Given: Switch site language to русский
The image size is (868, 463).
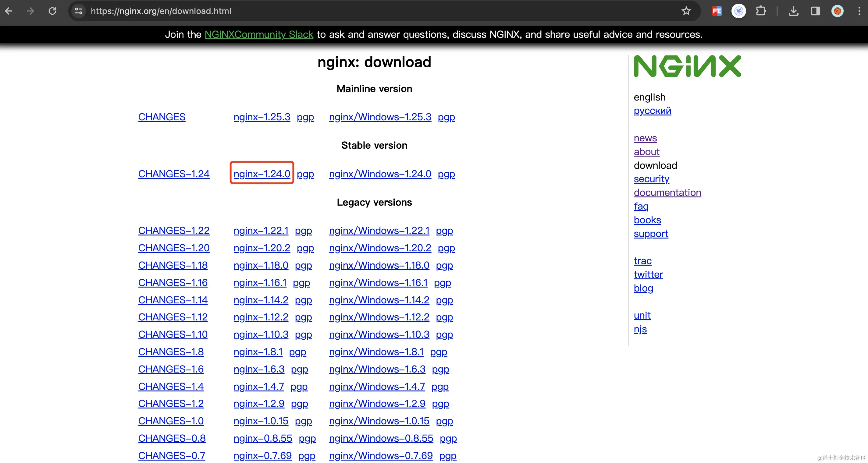Looking at the screenshot, I should click(x=652, y=111).
